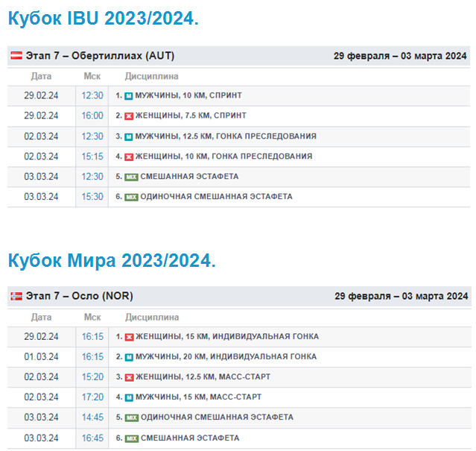Click the women's icon next to Женщины 7.5 км спринт
Viewport: 476px width, 451px height.
tap(129, 116)
